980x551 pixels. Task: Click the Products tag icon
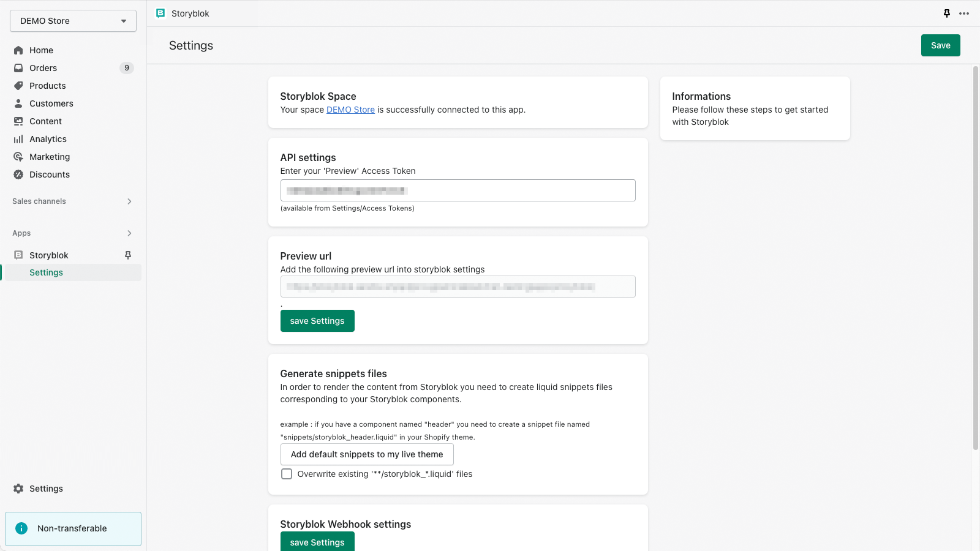click(18, 86)
